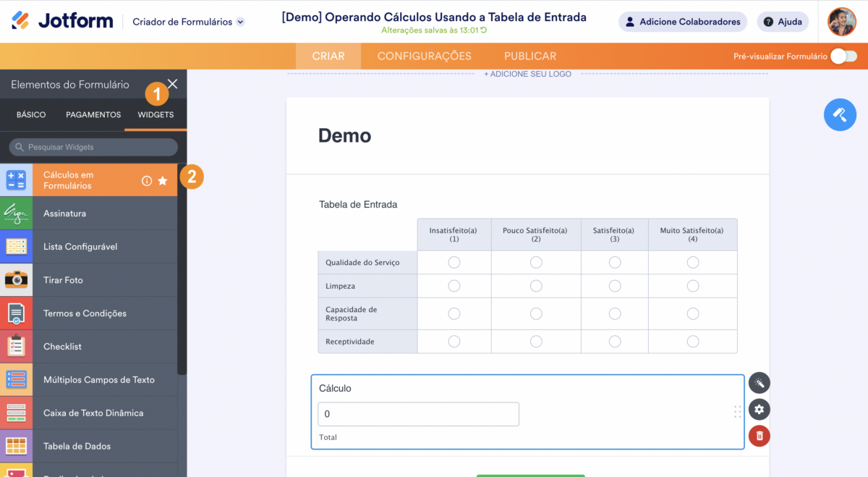Image resolution: width=868 pixels, height=477 pixels.
Task: Close the Elementos do Formulário panel
Action: tap(172, 84)
